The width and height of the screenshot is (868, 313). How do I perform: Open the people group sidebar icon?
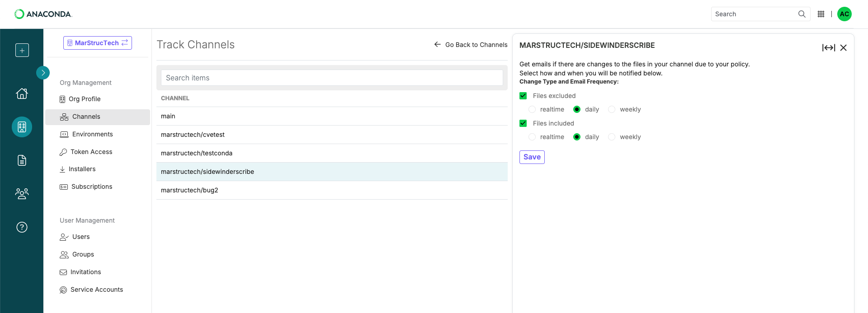click(22, 194)
